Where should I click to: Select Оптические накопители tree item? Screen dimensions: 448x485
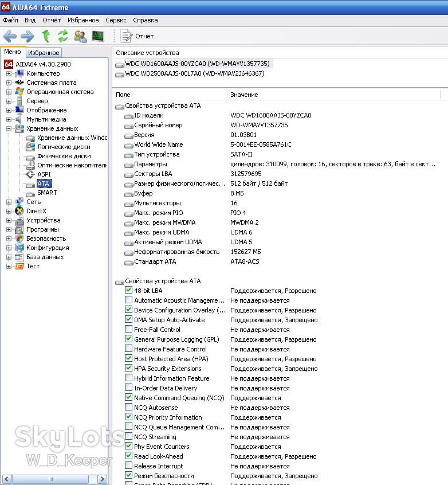[x=72, y=165]
